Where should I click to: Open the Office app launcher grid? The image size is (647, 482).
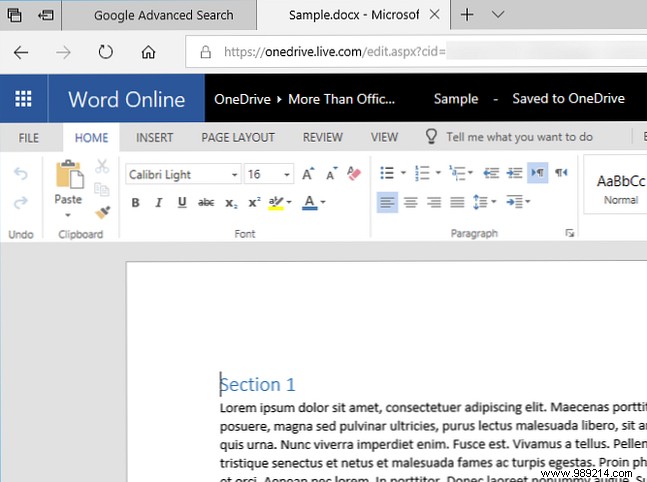(23, 99)
